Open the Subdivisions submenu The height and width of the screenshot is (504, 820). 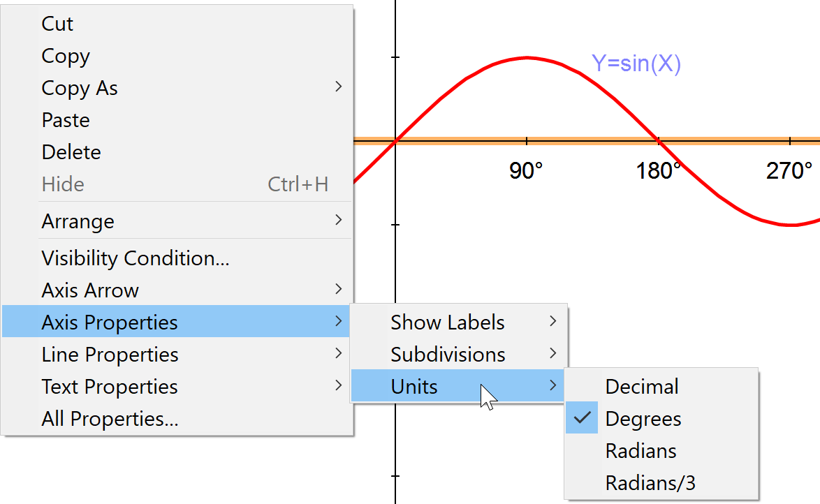point(448,355)
